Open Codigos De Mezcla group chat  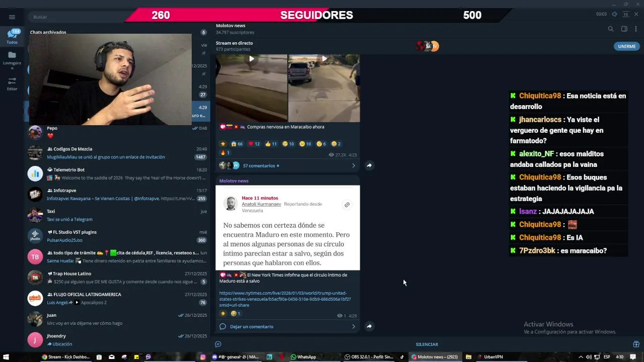[117, 153]
